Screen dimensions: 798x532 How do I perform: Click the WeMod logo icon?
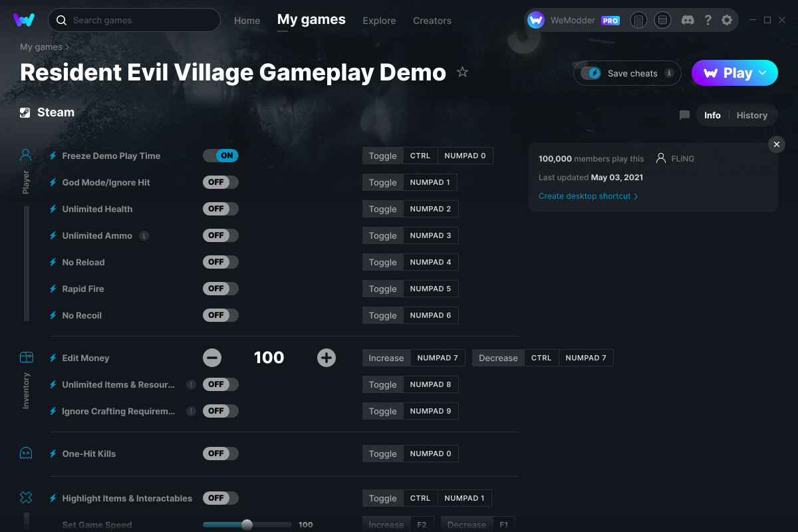point(24,20)
